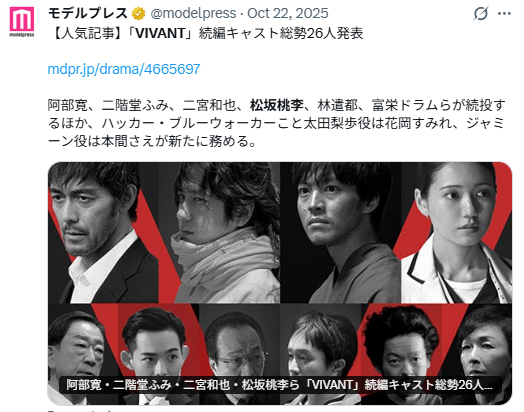Click the modelpress pink logo avatar
This screenshot has width=524, height=412.
coord(22,22)
